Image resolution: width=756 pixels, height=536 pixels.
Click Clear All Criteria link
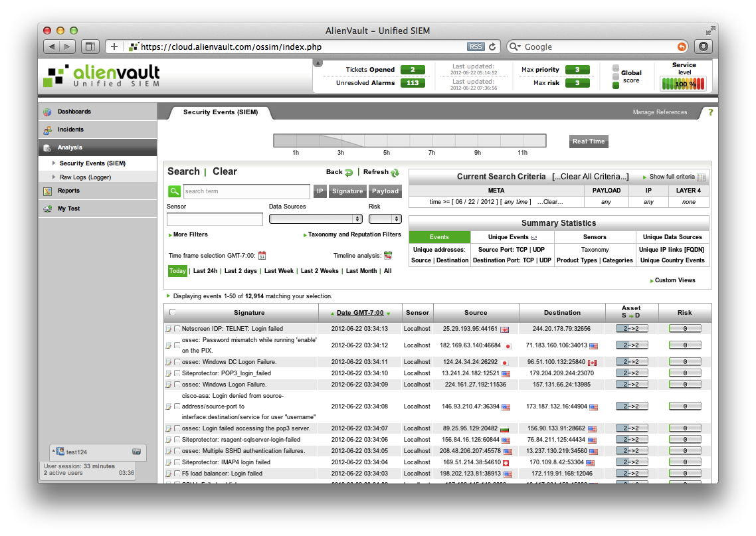point(591,177)
